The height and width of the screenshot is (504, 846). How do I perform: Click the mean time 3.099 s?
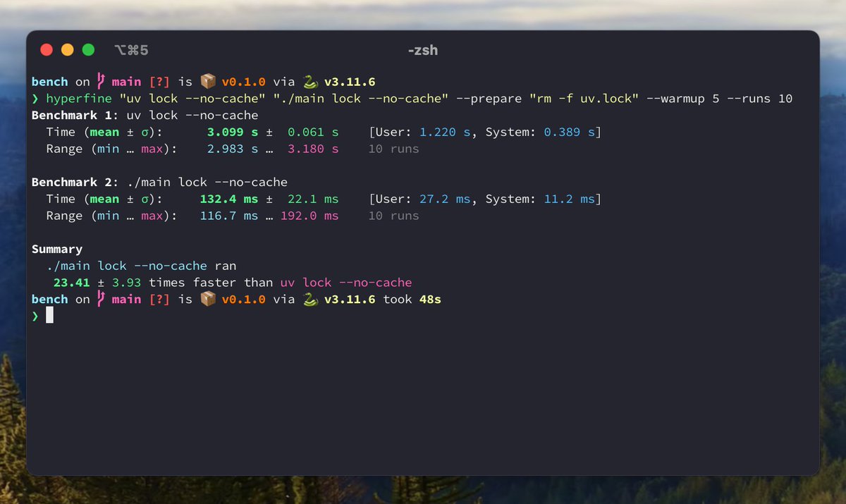click(x=233, y=132)
